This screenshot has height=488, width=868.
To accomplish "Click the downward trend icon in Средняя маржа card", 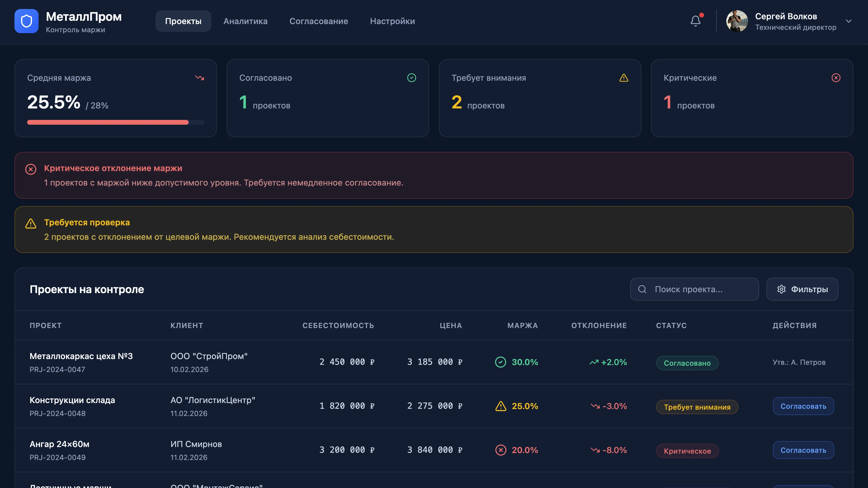I will 200,78.
